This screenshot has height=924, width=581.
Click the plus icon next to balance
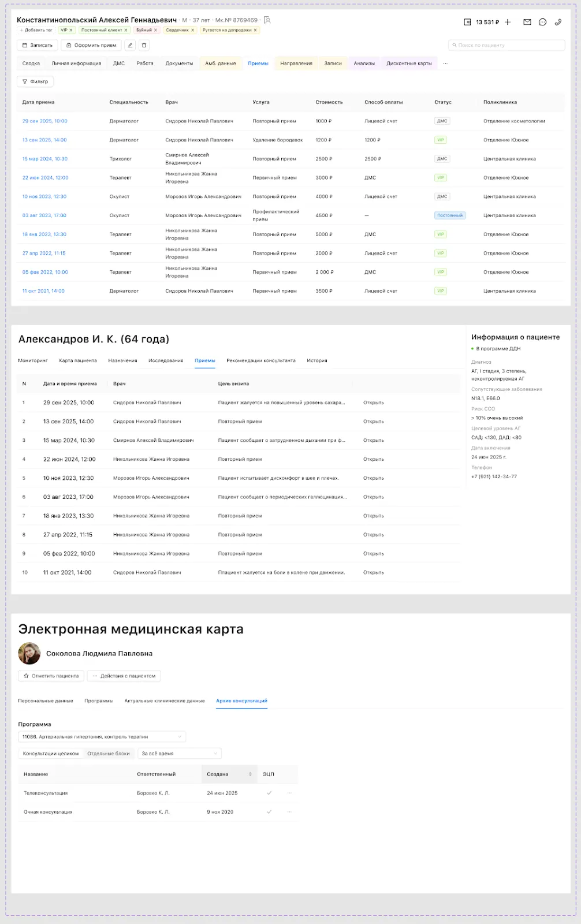pyautogui.click(x=508, y=22)
